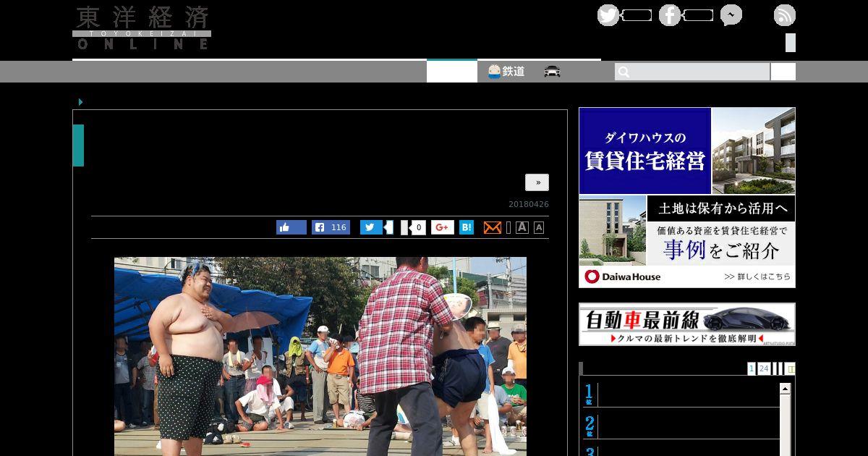Open the 自動車最前線 banner
Screen dimensions: 868x456
[687, 324]
